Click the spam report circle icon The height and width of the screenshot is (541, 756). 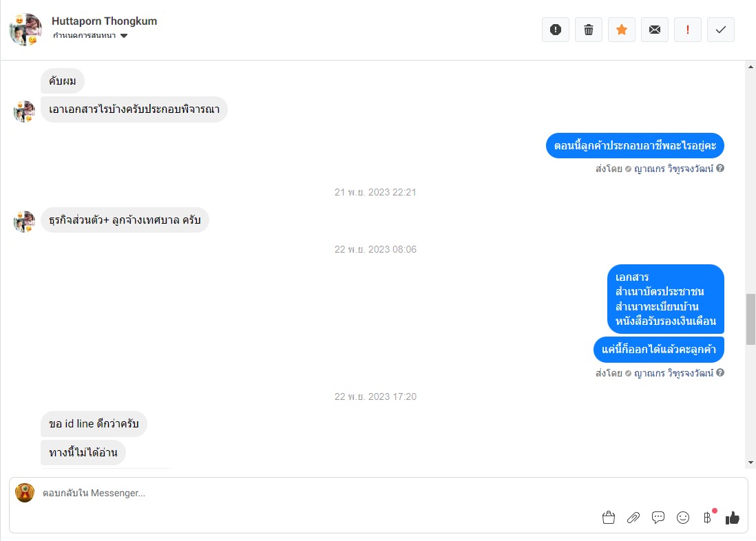point(556,30)
